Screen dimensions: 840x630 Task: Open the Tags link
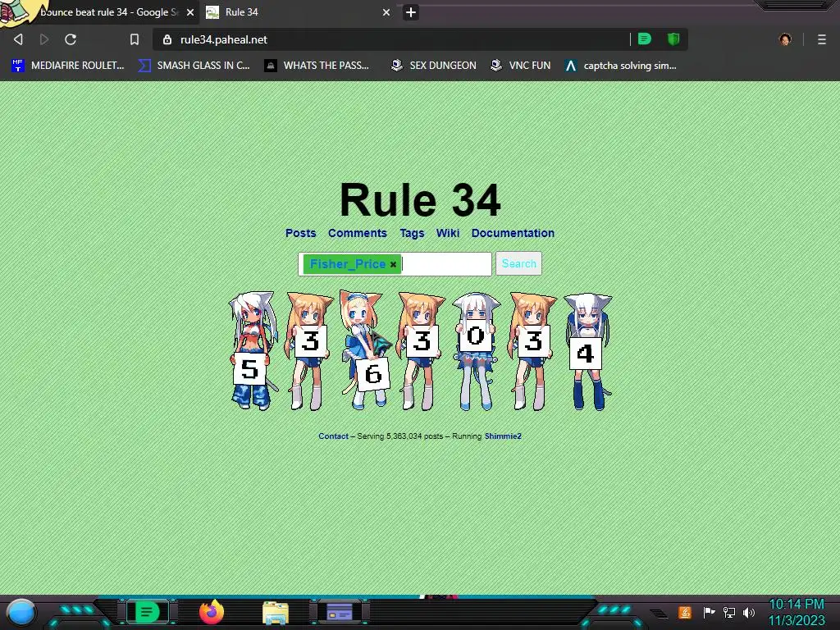[x=412, y=233]
